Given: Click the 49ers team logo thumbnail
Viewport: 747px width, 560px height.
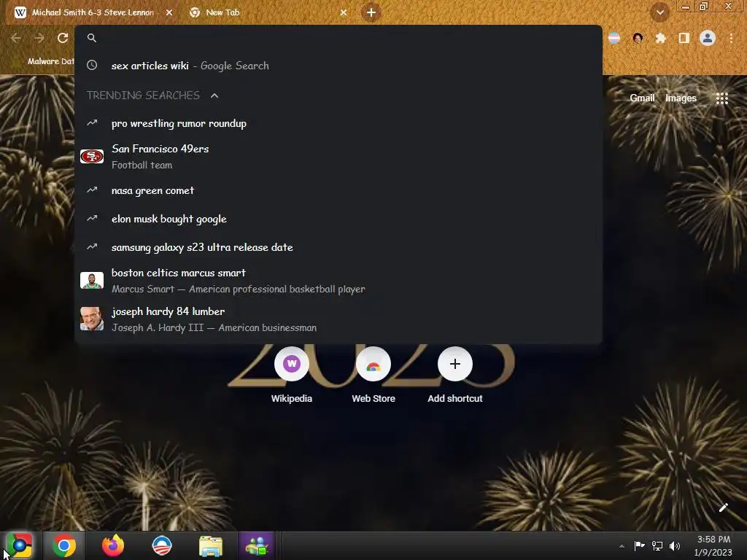Looking at the screenshot, I should pyautogui.click(x=92, y=156).
